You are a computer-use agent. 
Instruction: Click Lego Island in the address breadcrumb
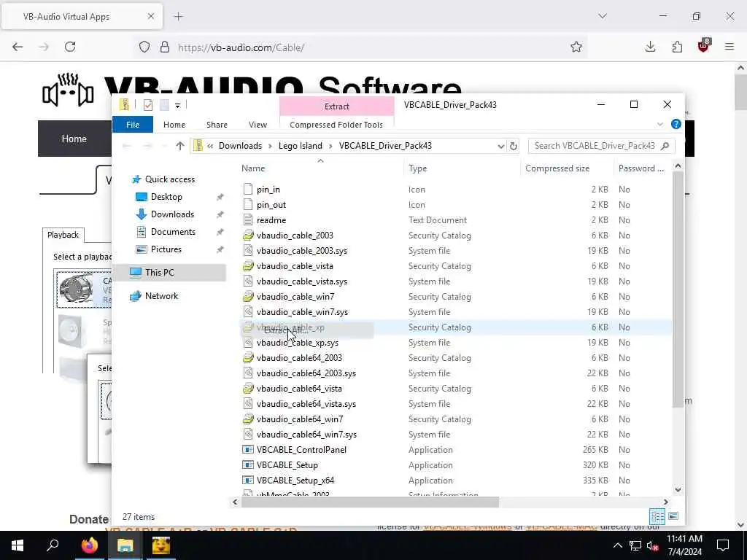pyautogui.click(x=300, y=146)
